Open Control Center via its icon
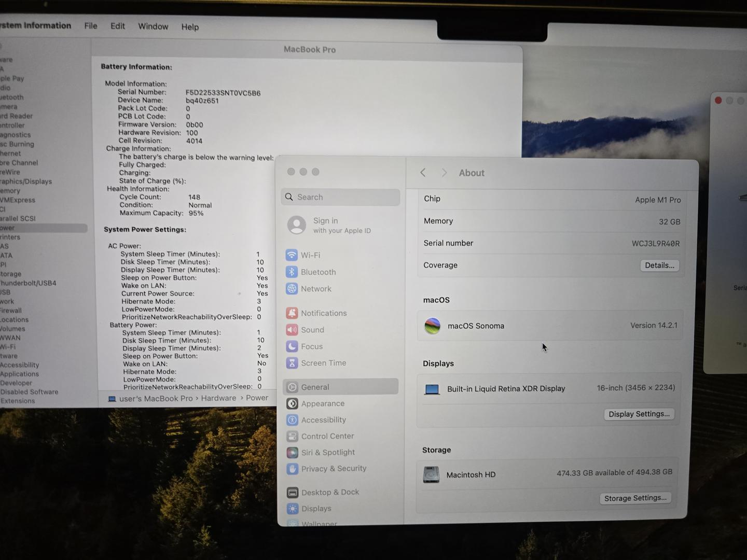The width and height of the screenshot is (747, 560). 292,436
